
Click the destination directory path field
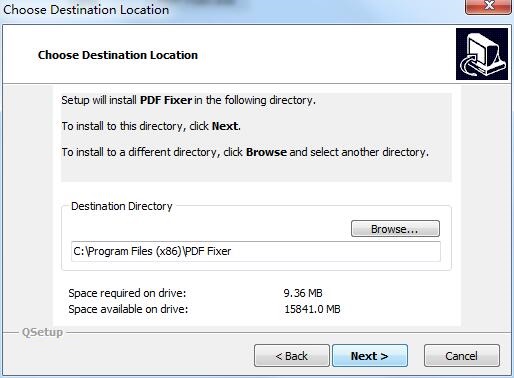[256, 251]
